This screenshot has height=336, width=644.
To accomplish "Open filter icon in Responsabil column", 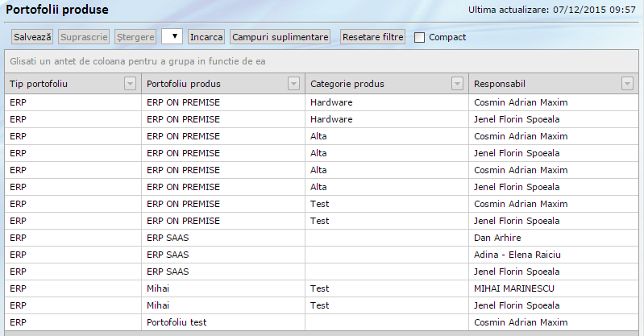I will coord(627,84).
